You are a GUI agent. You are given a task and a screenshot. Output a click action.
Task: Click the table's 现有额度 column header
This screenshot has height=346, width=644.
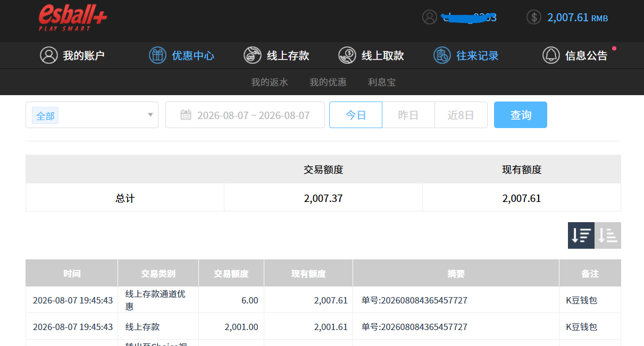308,274
